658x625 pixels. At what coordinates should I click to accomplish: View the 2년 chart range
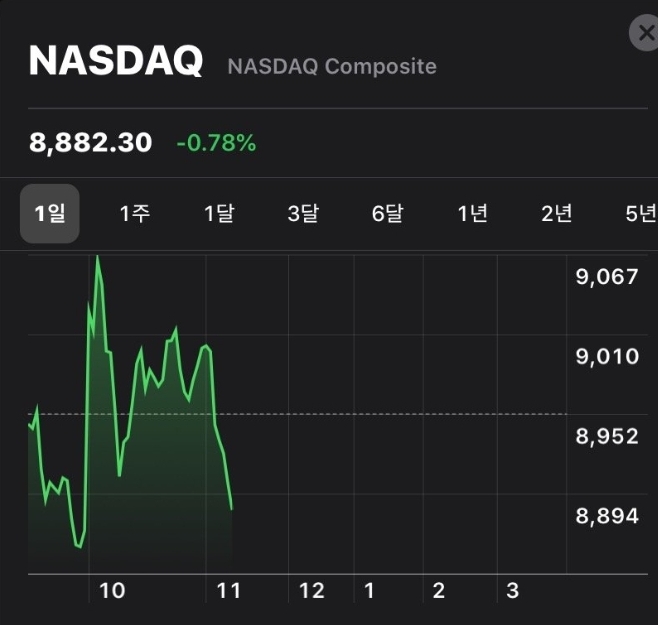tap(556, 213)
